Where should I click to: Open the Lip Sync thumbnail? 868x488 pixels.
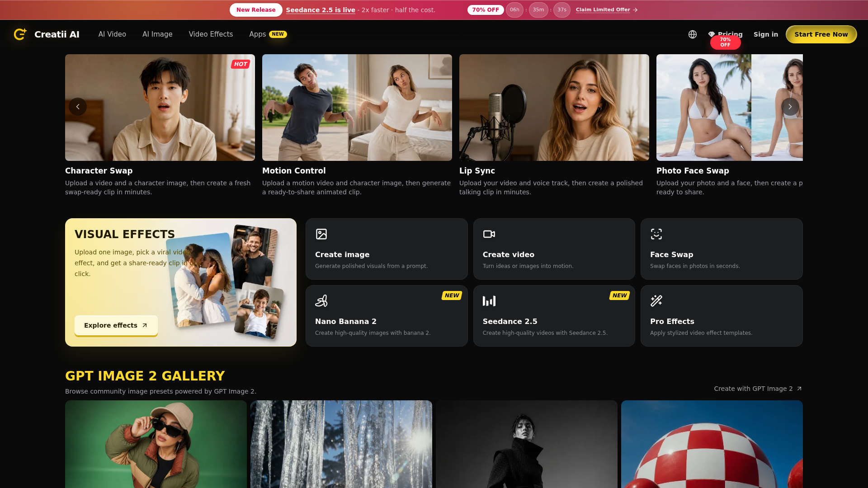554,108
